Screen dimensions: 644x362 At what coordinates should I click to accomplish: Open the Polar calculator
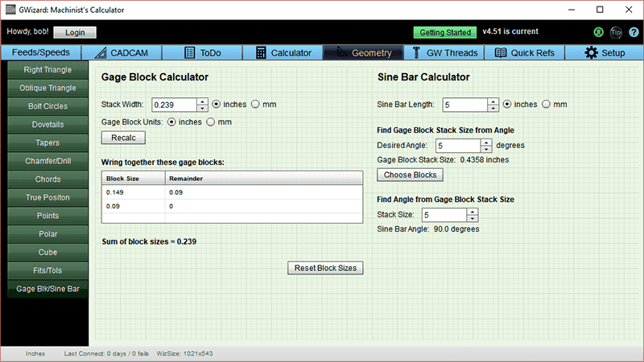[x=47, y=234]
